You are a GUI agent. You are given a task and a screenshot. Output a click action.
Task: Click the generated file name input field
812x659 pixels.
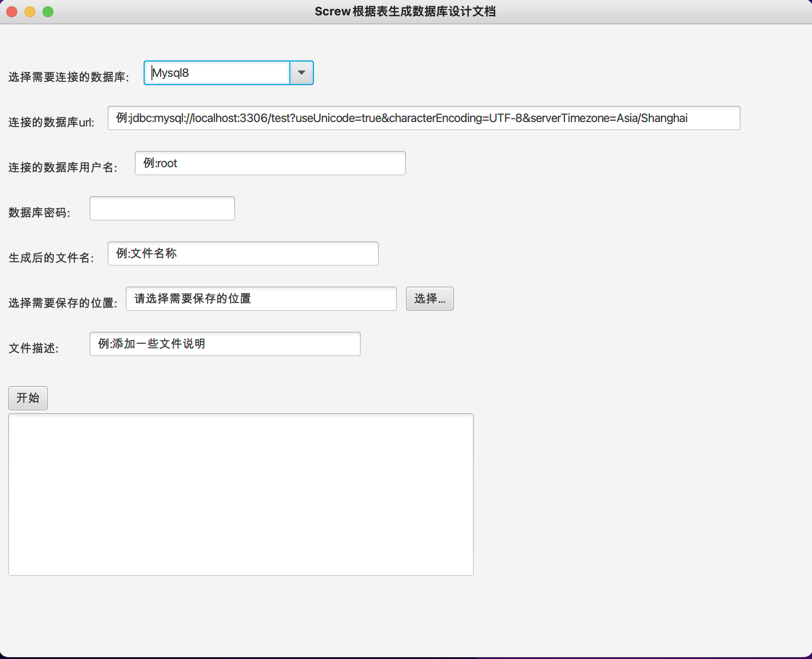point(243,254)
